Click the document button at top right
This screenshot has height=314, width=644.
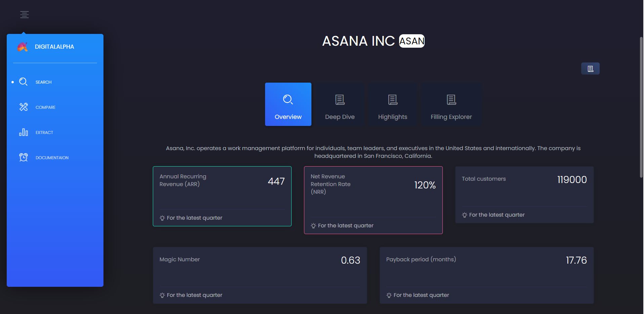pyautogui.click(x=590, y=69)
